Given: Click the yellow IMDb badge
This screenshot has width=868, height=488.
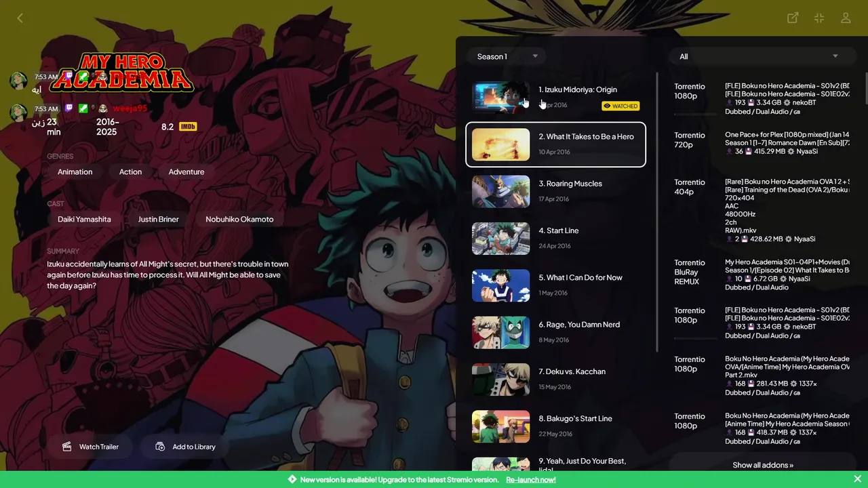Looking at the screenshot, I should click(188, 127).
